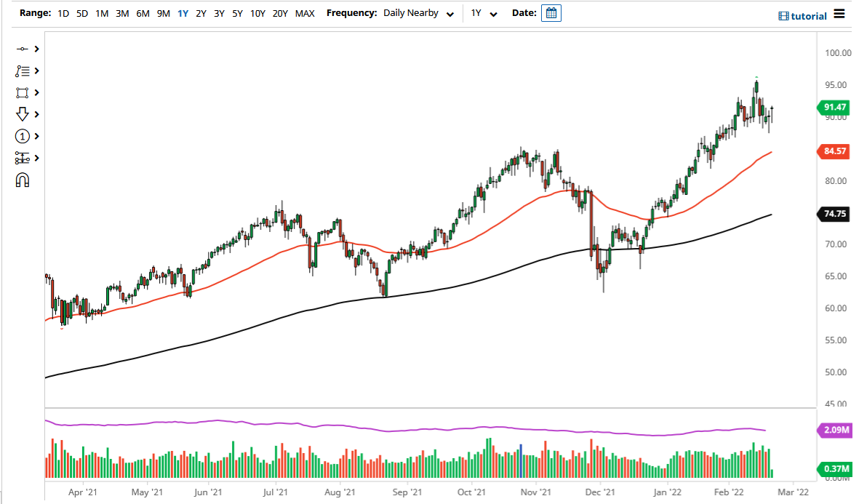Set range to 3M
Viewport: 859px width, 504px height.
point(122,13)
